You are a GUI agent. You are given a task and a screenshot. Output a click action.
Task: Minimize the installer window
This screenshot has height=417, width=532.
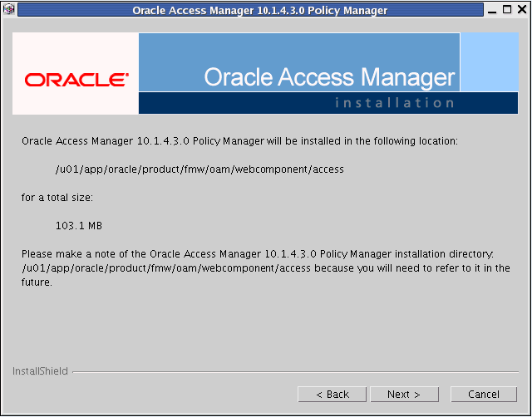pos(492,10)
